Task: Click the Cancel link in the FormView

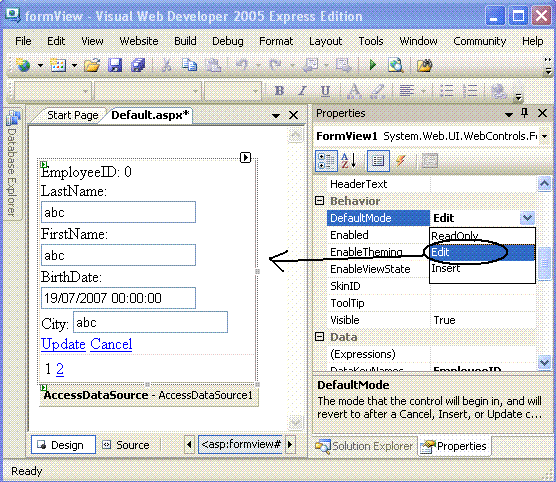Action: tap(111, 344)
